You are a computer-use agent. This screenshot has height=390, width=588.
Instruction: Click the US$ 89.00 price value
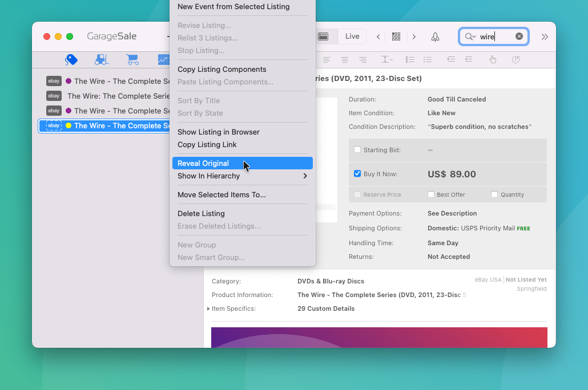click(452, 174)
